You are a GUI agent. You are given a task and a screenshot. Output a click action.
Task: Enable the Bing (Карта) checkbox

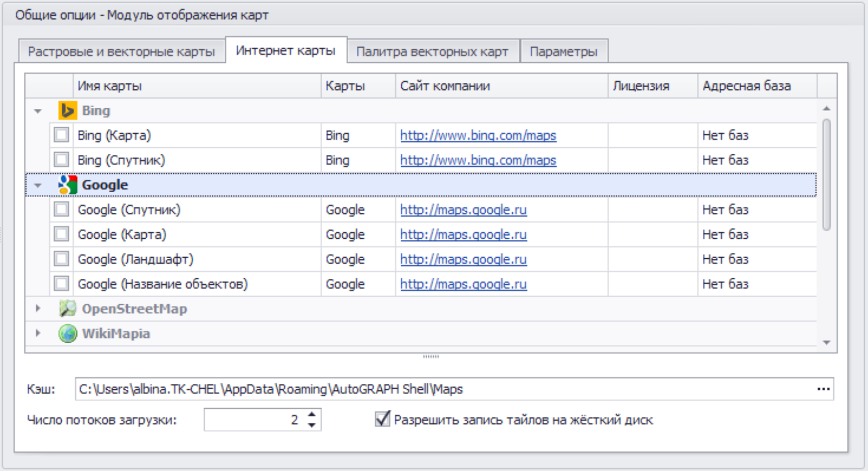[61, 135]
